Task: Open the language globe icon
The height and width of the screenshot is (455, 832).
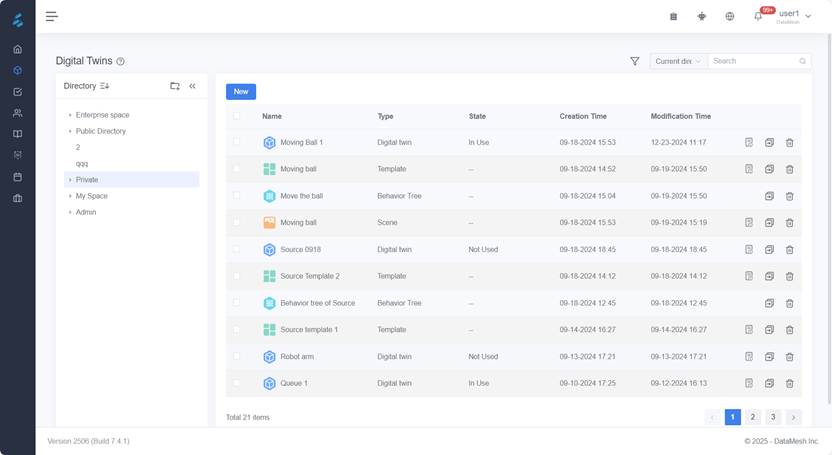Action: (x=730, y=16)
